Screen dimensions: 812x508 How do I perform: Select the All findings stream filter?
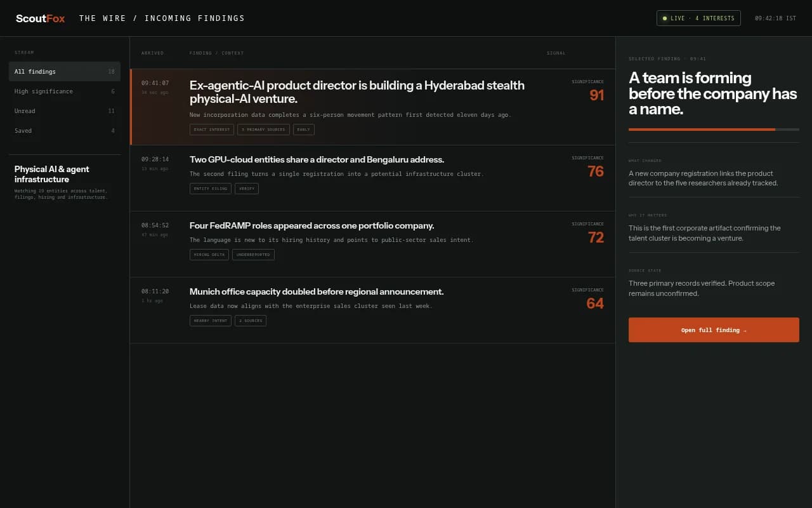click(x=65, y=72)
